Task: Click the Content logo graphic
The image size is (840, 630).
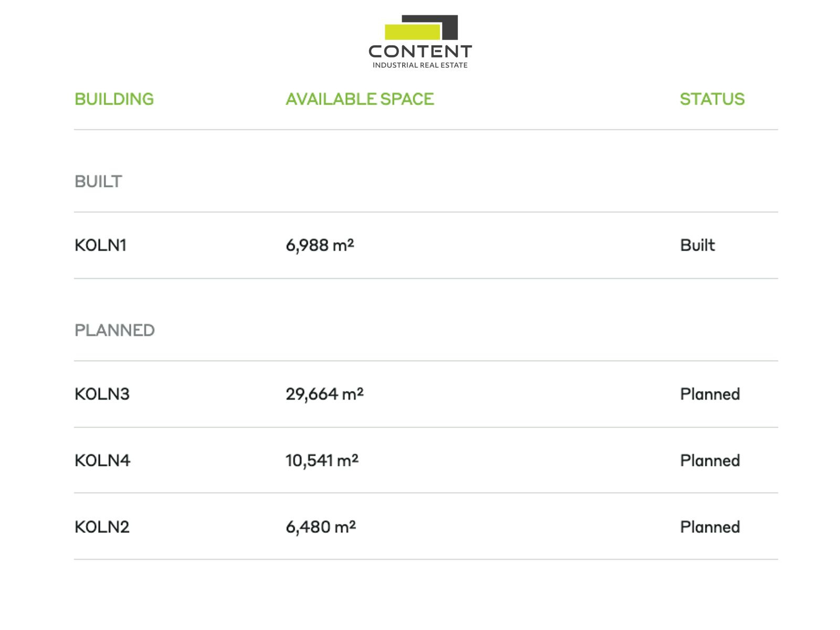Action: point(421,28)
